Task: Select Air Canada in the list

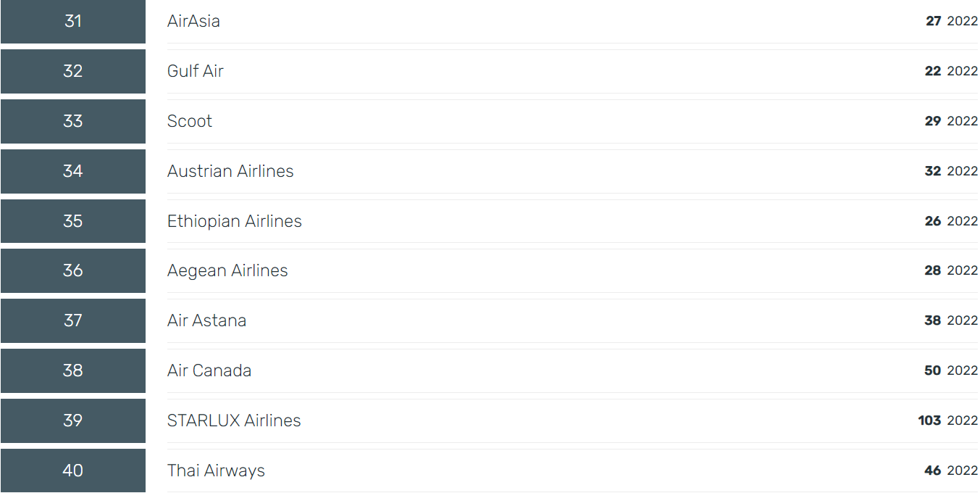Action: (209, 370)
